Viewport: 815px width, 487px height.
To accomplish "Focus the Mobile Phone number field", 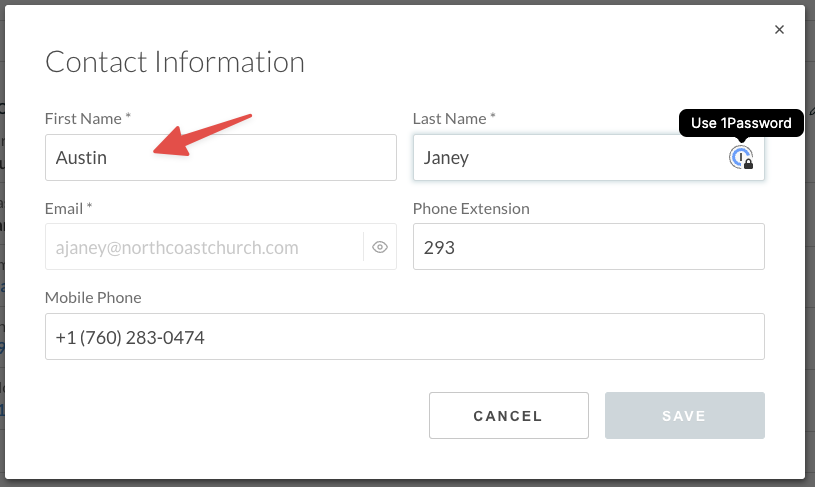I will [404, 337].
